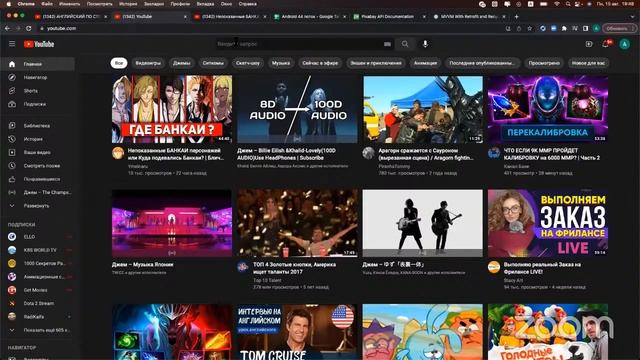
Task: Go to Главная in the sidebar
Action: tap(38, 64)
